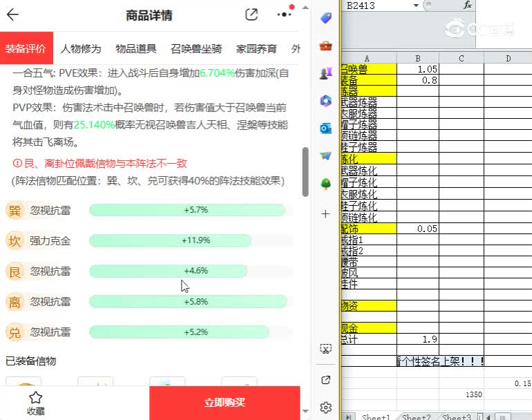Click the 离 trigram badge icon

click(x=15, y=302)
